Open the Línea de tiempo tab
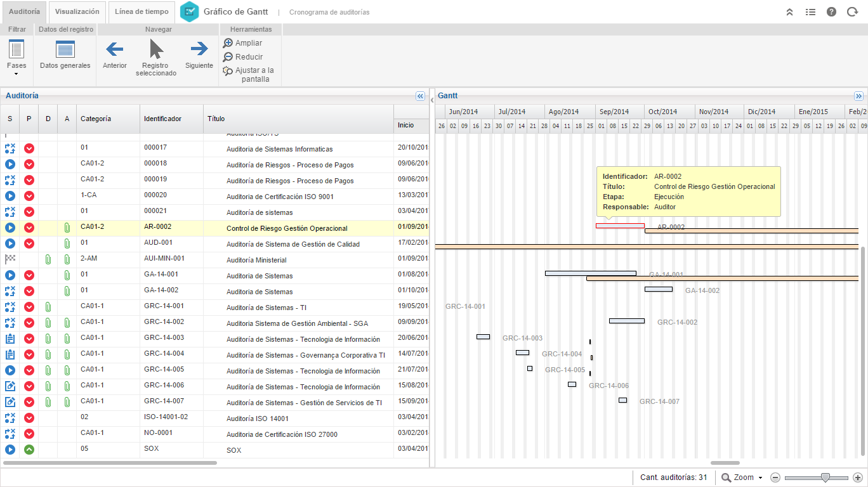868x487 pixels. pos(141,12)
